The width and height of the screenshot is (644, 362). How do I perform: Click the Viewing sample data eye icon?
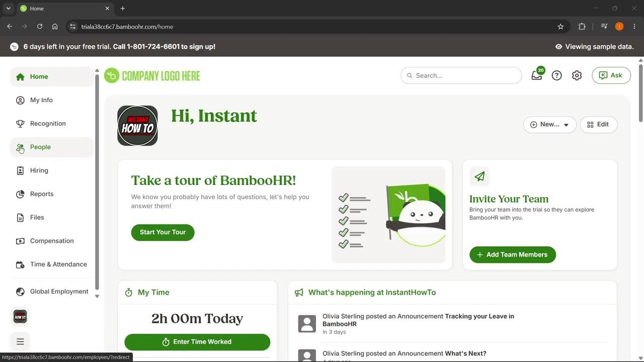[x=558, y=47]
